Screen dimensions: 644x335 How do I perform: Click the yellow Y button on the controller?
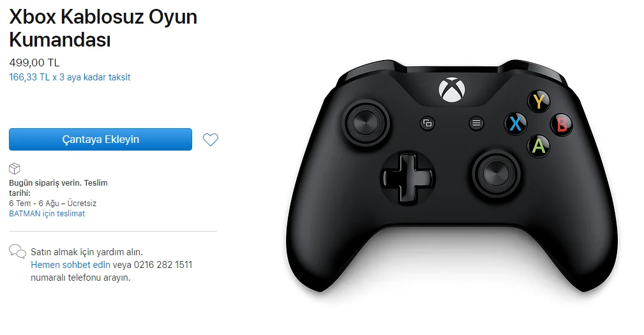pyautogui.click(x=539, y=101)
